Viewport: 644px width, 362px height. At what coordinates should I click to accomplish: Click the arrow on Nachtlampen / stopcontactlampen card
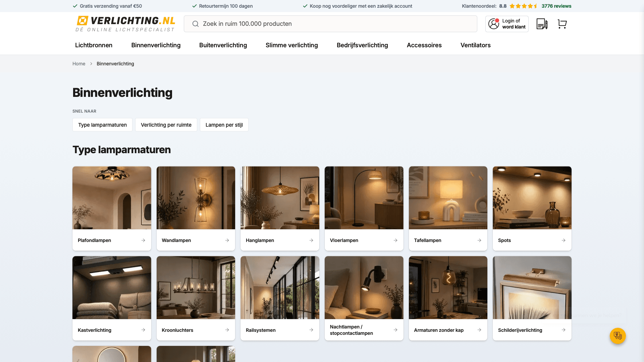click(x=395, y=330)
